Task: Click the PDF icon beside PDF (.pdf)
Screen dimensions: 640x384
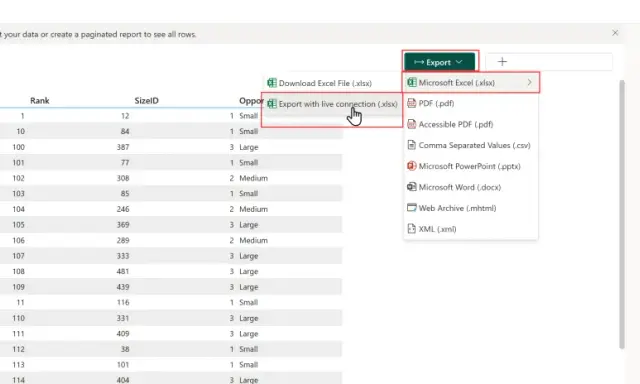Action: tap(411, 103)
